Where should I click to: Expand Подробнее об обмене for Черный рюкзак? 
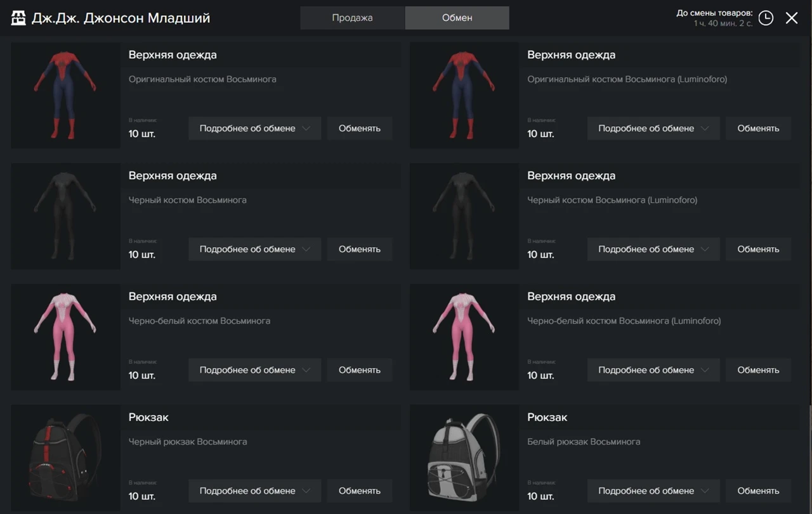tap(254, 491)
